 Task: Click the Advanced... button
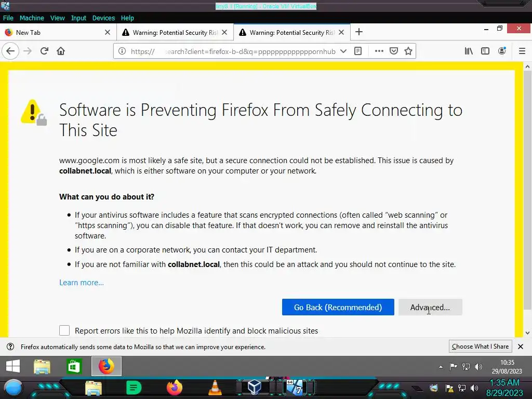430,307
